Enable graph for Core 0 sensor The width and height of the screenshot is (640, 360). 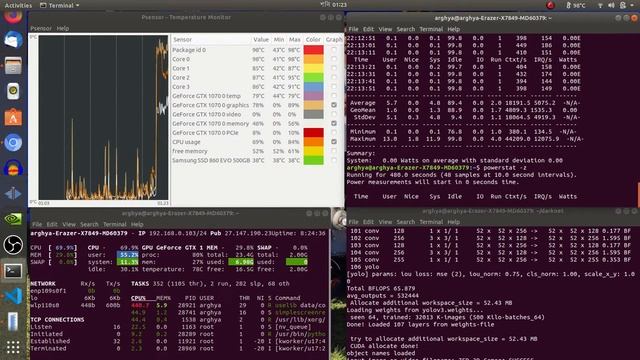pos(334,59)
